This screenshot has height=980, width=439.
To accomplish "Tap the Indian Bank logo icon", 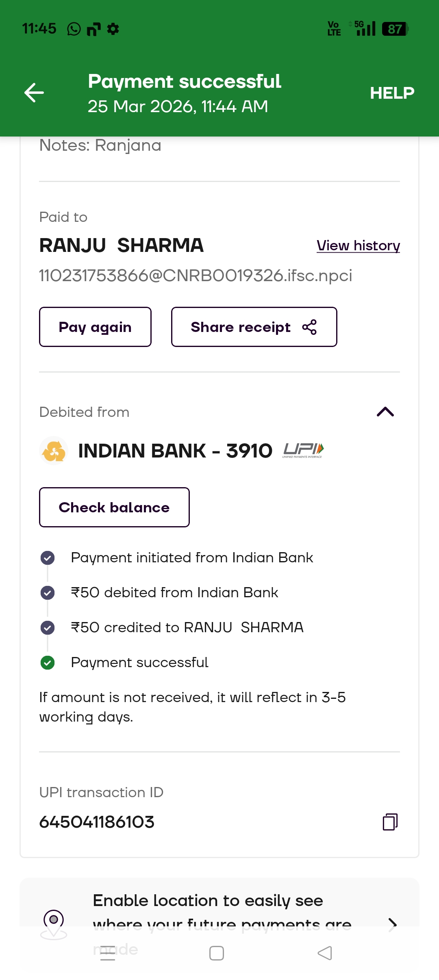I will (x=54, y=451).
